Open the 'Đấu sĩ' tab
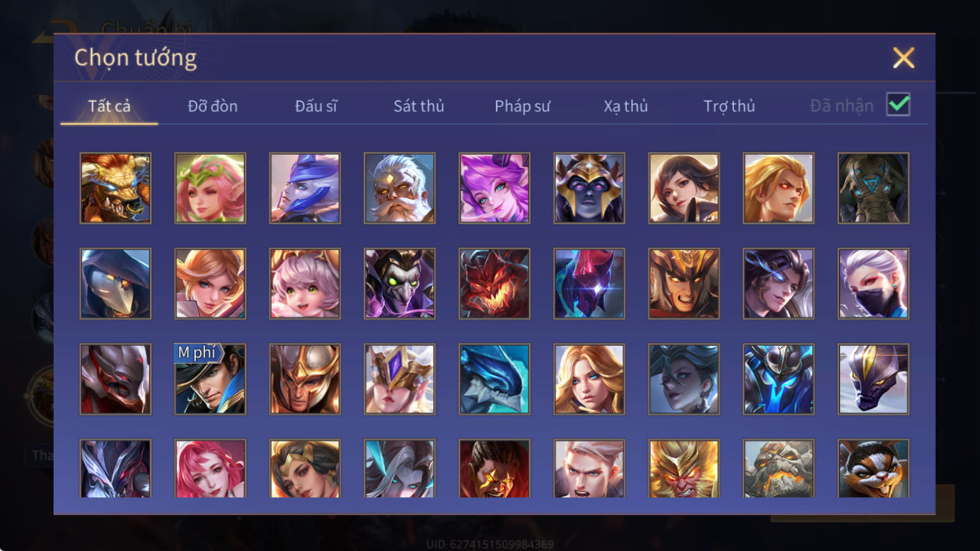The height and width of the screenshot is (551, 980). point(316,106)
